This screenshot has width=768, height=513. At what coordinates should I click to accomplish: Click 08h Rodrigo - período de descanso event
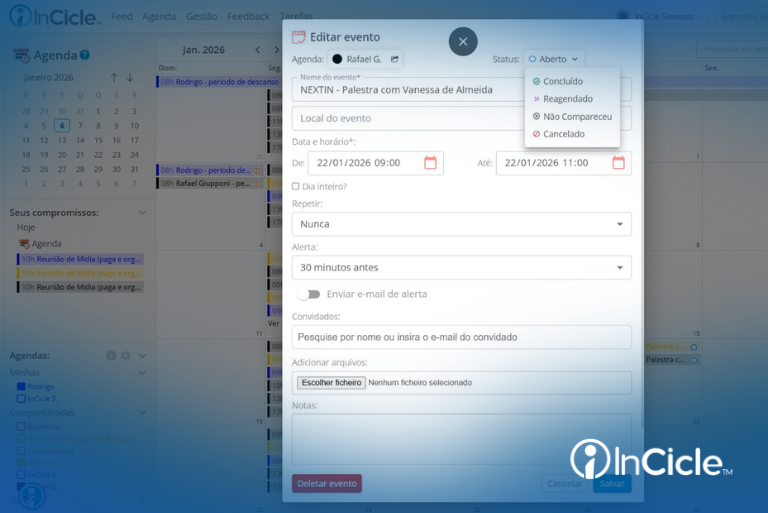point(218,82)
